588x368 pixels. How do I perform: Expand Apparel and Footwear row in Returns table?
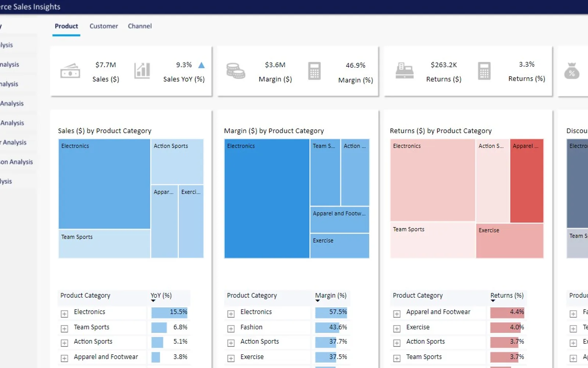(x=397, y=314)
